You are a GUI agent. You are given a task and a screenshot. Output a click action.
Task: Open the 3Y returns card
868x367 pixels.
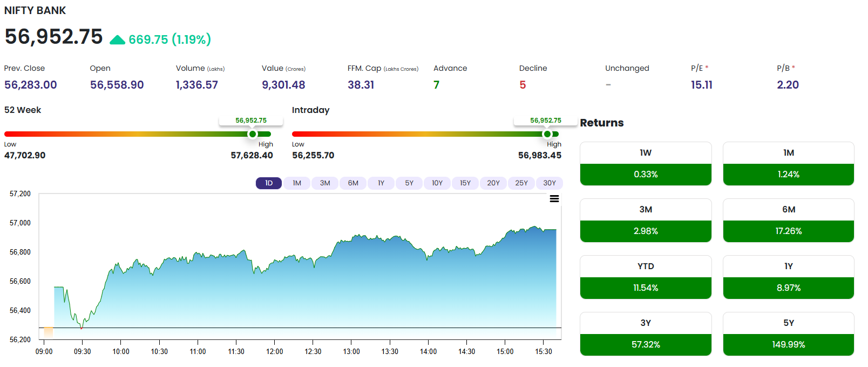pyautogui.click(x=646, y=334)
